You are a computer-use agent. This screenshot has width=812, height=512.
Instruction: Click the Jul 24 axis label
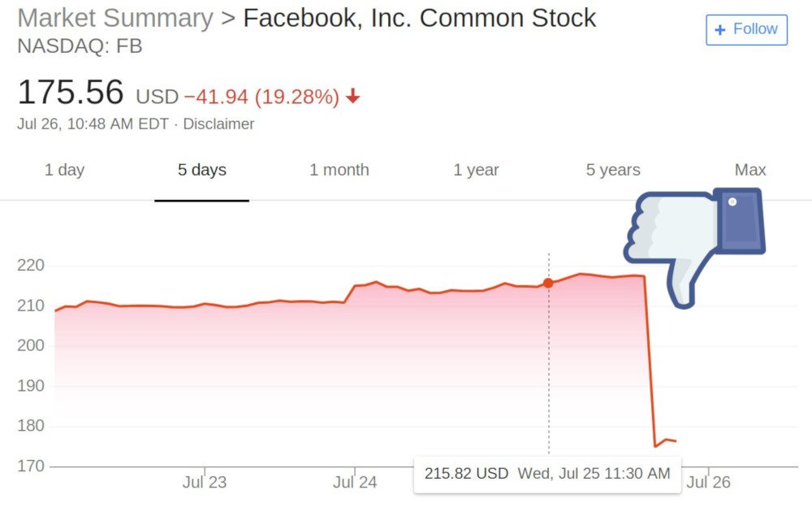(355, 482)
